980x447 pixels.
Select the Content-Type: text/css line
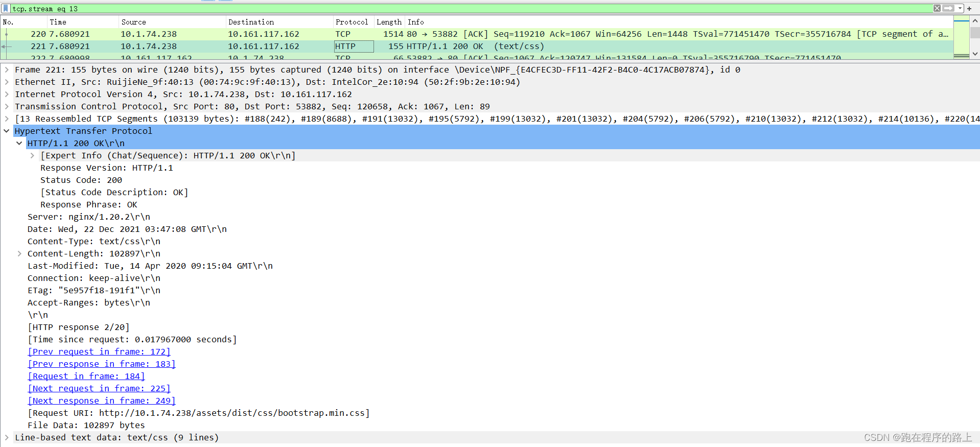pyautogui.click(x=94, y=242)
